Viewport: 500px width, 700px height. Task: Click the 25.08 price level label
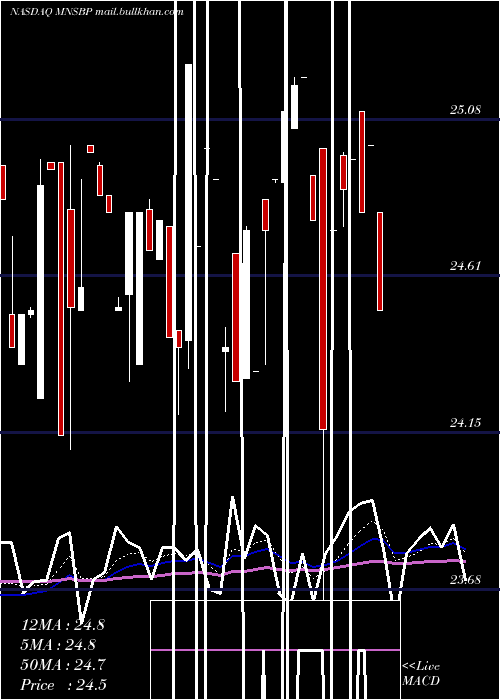[465, 110]
